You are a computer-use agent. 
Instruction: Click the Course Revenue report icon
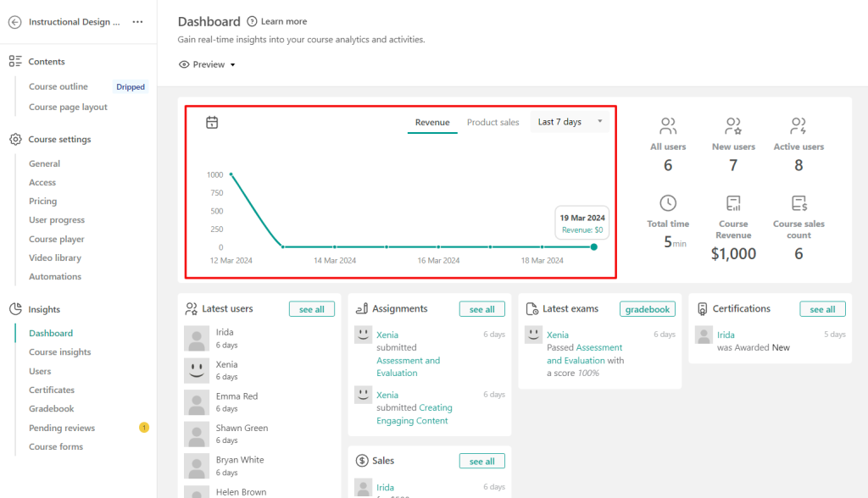pos(733,203)
